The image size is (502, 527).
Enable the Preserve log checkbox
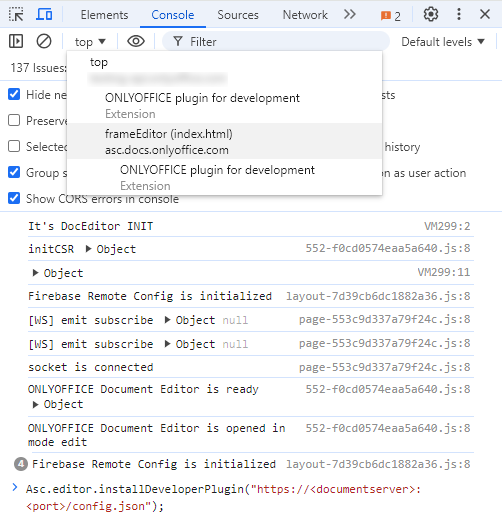click(x=14, y=120)
